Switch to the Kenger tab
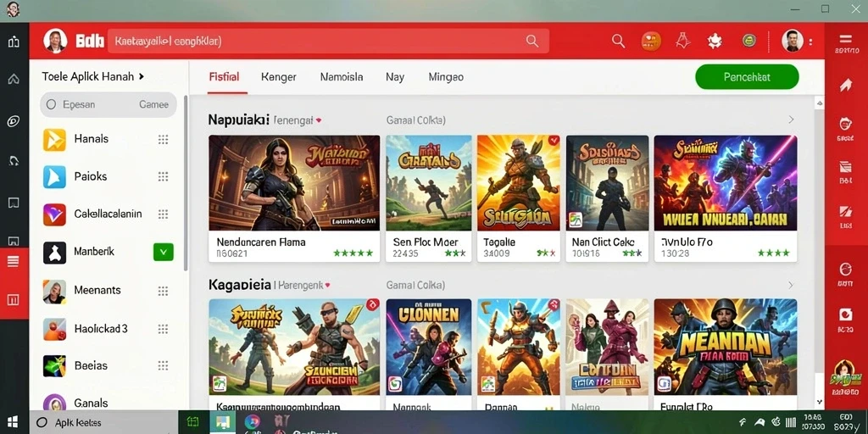Image resolution: width=868 pixels, height=434 pixels. (278, 77)
